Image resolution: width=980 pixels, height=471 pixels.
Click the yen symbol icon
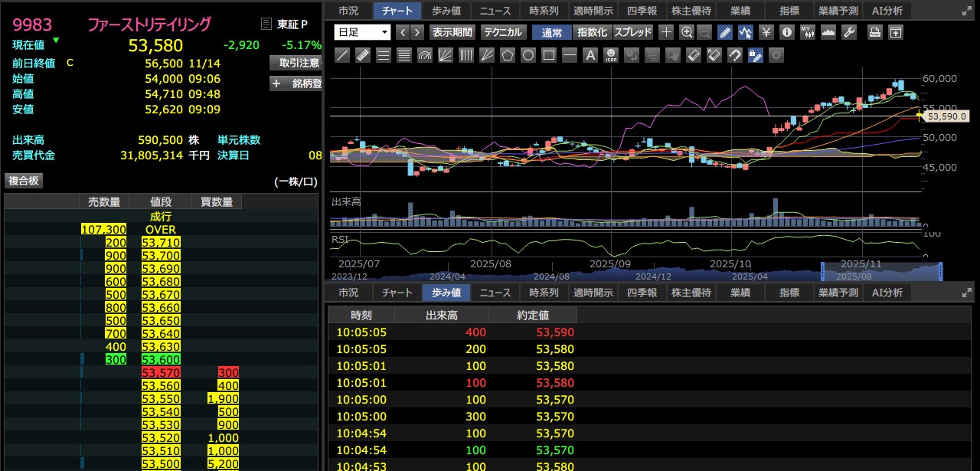(766, 32)
